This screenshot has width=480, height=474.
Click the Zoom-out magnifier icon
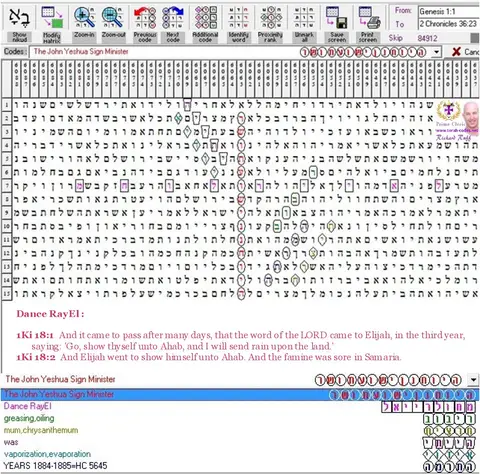pyautogui.click(x=113, y=17)
